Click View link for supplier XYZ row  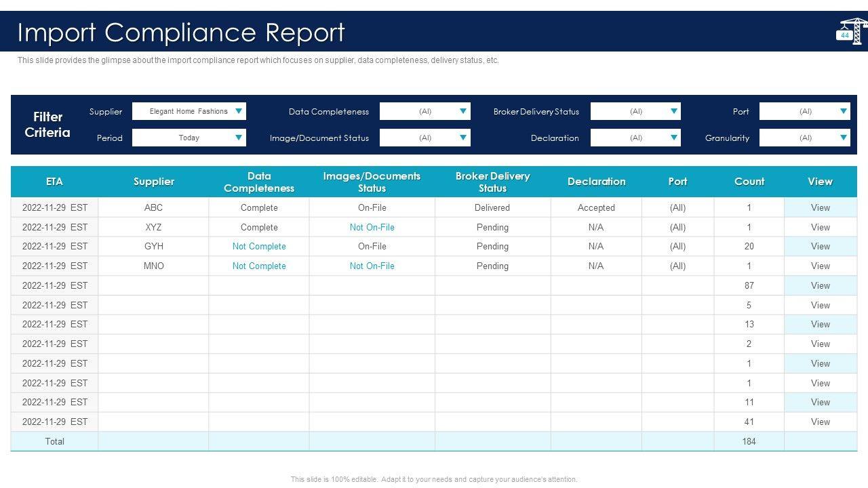point(820,227)
